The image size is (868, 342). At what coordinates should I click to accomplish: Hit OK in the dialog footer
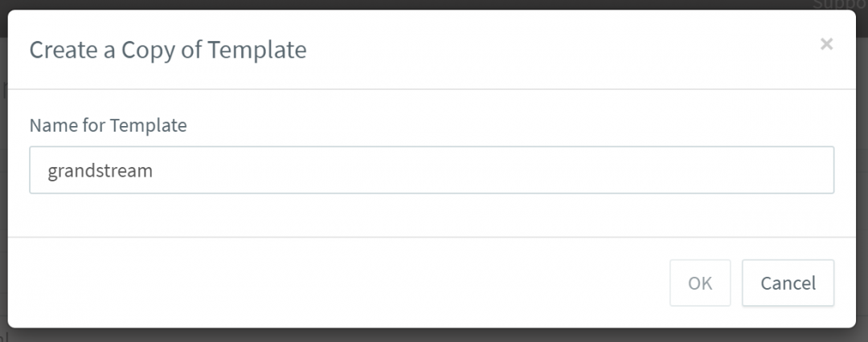[700, 283]
